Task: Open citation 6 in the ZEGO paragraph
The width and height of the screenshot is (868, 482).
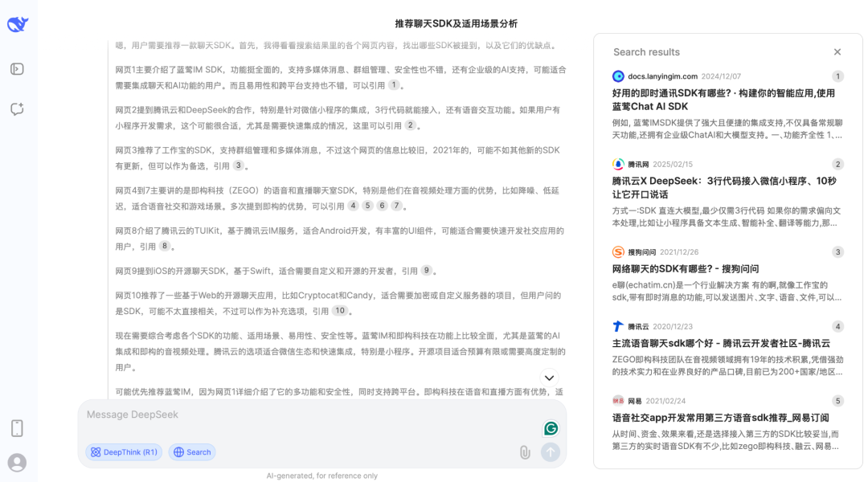Action: [382, 206]
